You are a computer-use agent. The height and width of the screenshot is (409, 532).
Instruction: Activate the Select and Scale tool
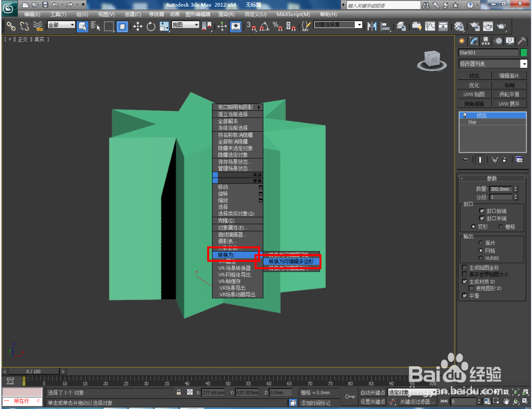[x=164, y=26]
